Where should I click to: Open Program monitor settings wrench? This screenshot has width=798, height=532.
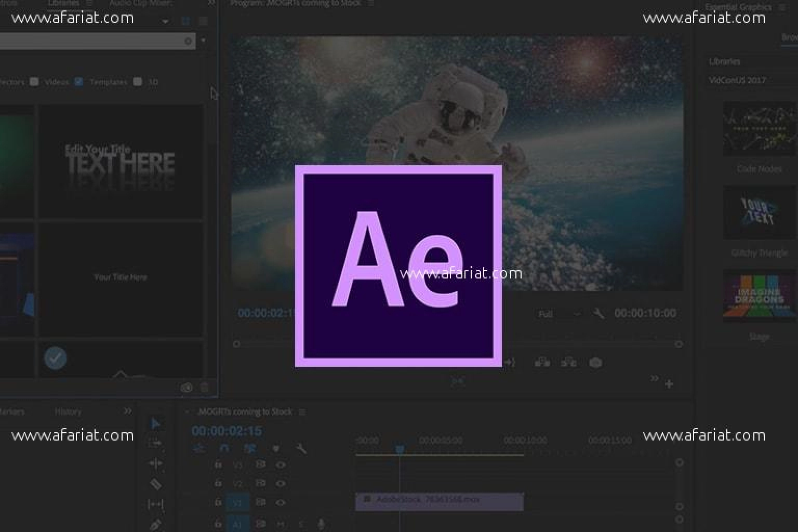[x=598, y=313]
